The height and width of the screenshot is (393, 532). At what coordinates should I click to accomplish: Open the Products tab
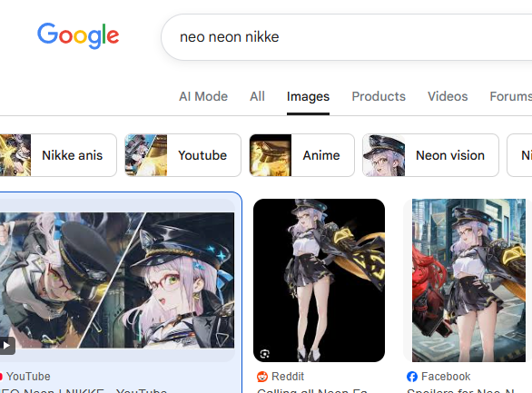tap(379, 96)
